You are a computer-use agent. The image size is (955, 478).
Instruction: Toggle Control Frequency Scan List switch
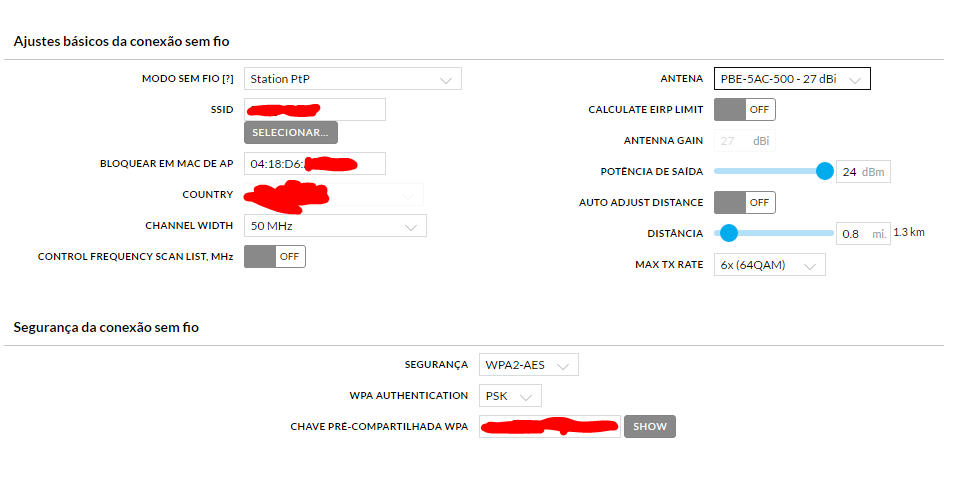275,257
